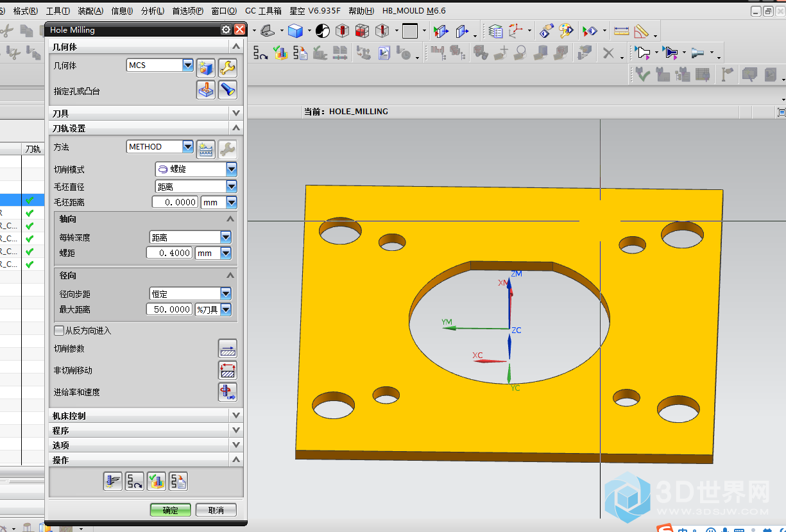Viewport: 786px width, 532px height.
Task: Open the 信息(I) menu
Action: [122, 11]
